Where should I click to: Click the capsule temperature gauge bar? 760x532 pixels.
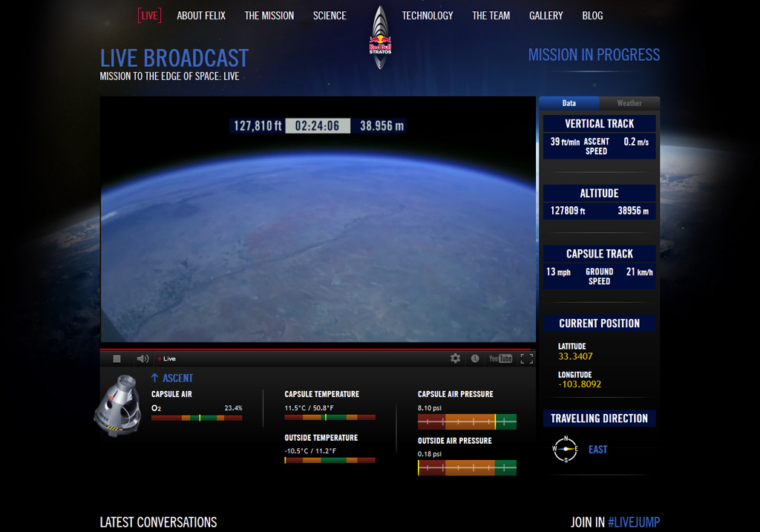point(330,417)
